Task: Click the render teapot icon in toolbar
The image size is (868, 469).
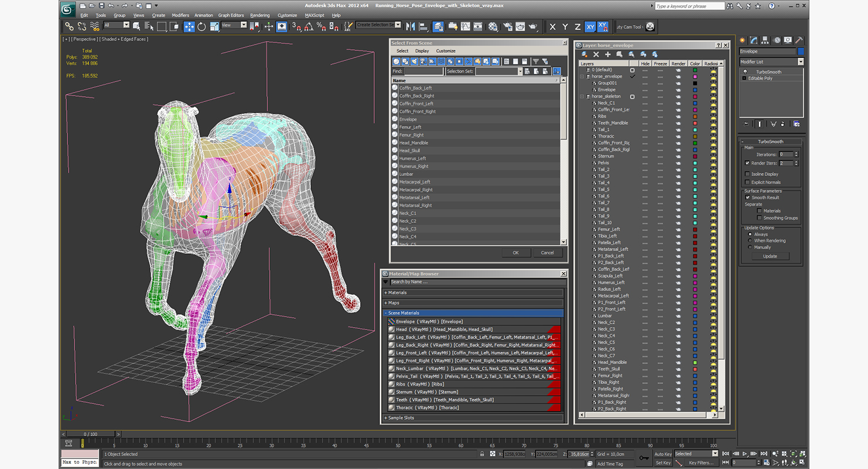Action: click(533, 26)
